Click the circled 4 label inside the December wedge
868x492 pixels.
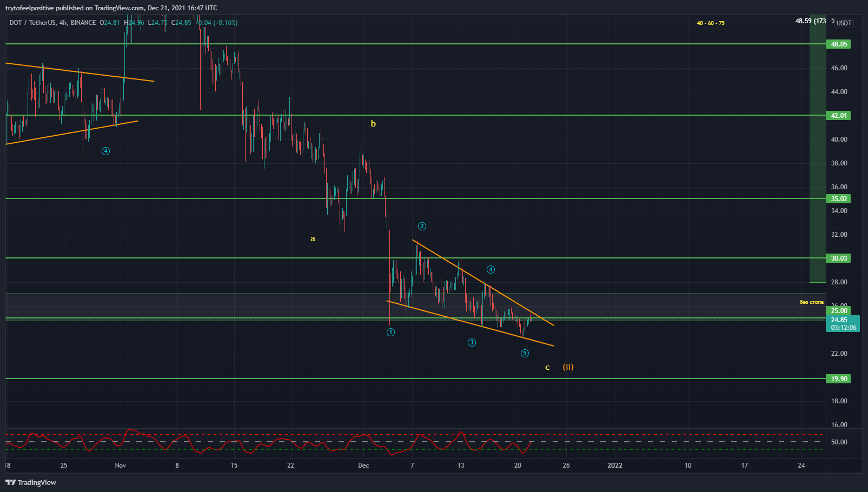click(x=491, y=270)
